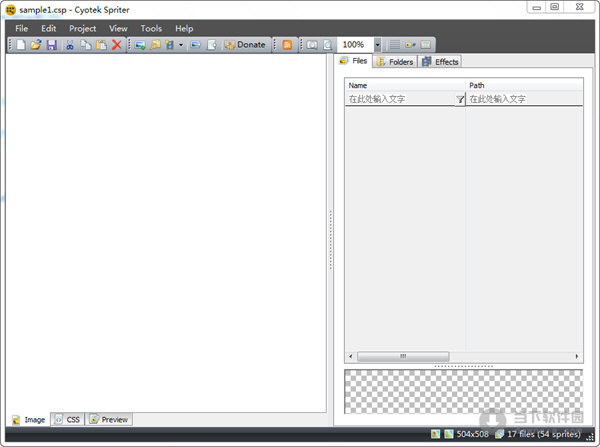Image resolution: width=600 pixels, height=447 pixels.
Task: Click the New project icon
Action: [x=21, y=45]
